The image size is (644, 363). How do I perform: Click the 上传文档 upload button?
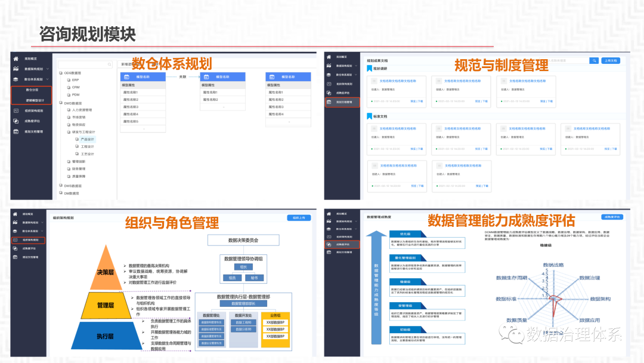[x=611, y=60]
